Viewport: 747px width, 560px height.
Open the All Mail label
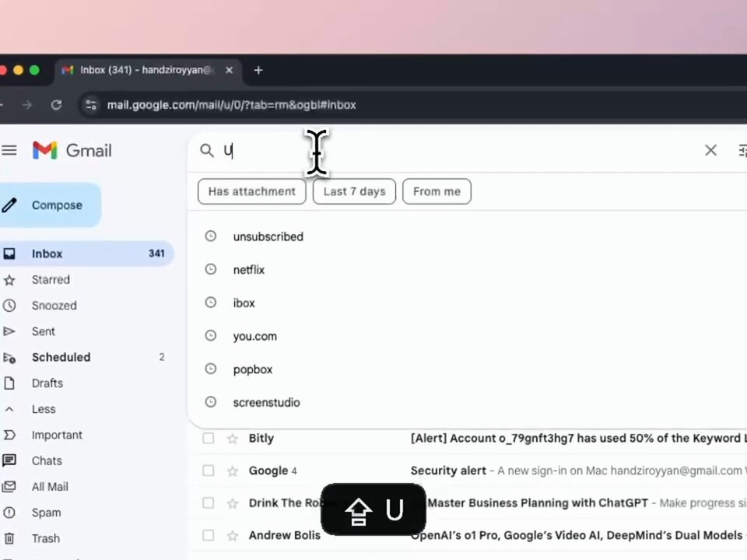click(50, 487)
